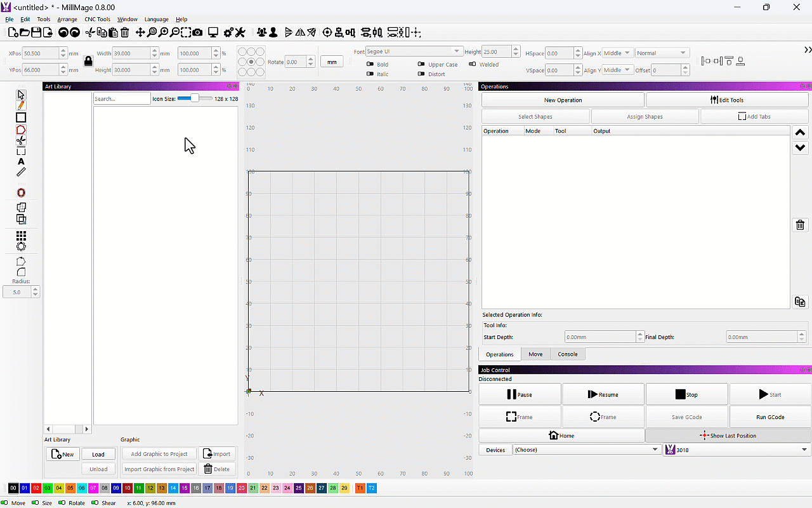The image size is (812, 508).
Task: Click the trash delete toolbar icon
Action: point(125,32)
